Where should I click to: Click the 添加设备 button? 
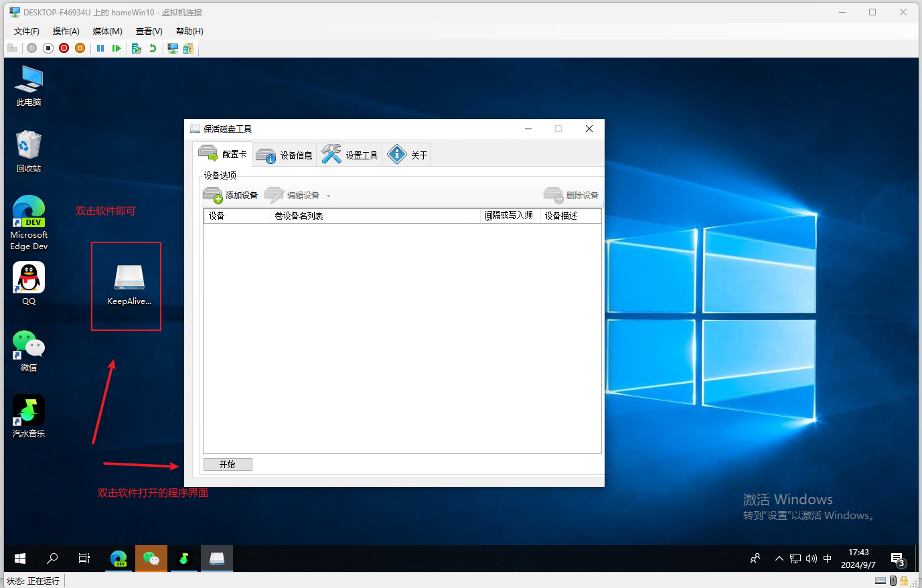[230, 195]
